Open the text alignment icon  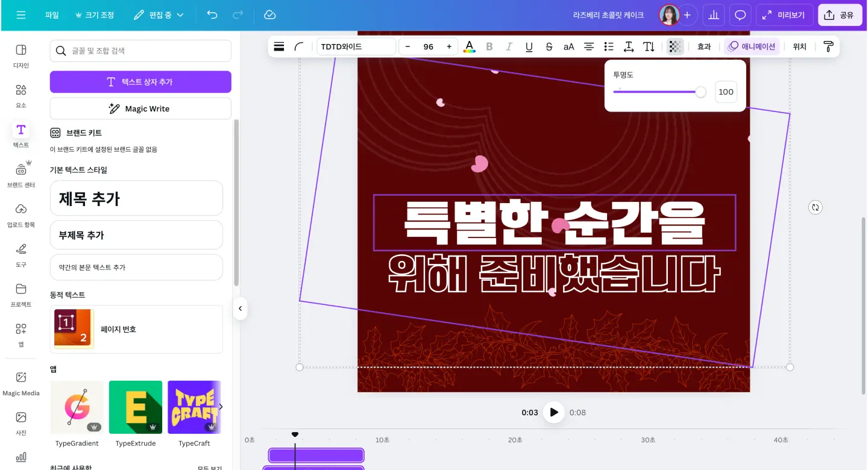pyautogui.click(x=589, y=47)
